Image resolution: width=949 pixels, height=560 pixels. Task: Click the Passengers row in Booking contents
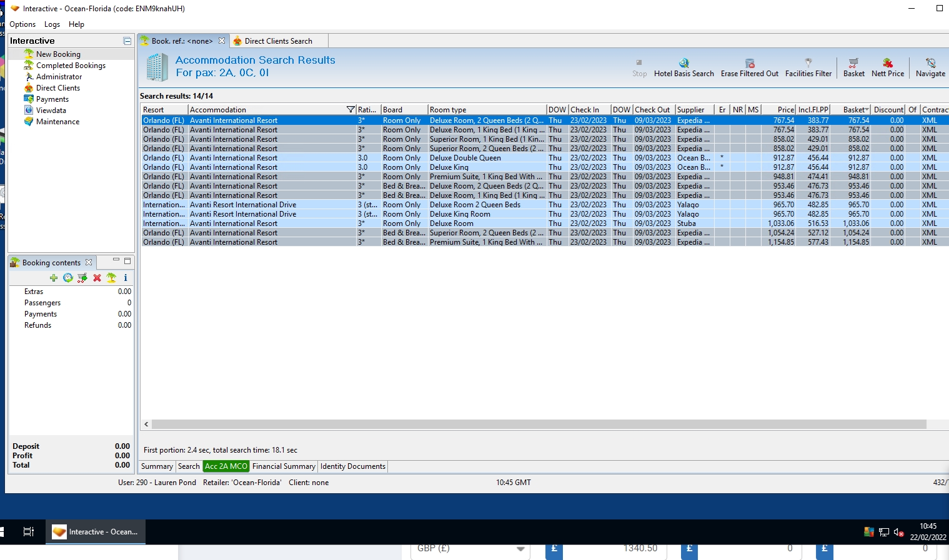tap(71, 303)
